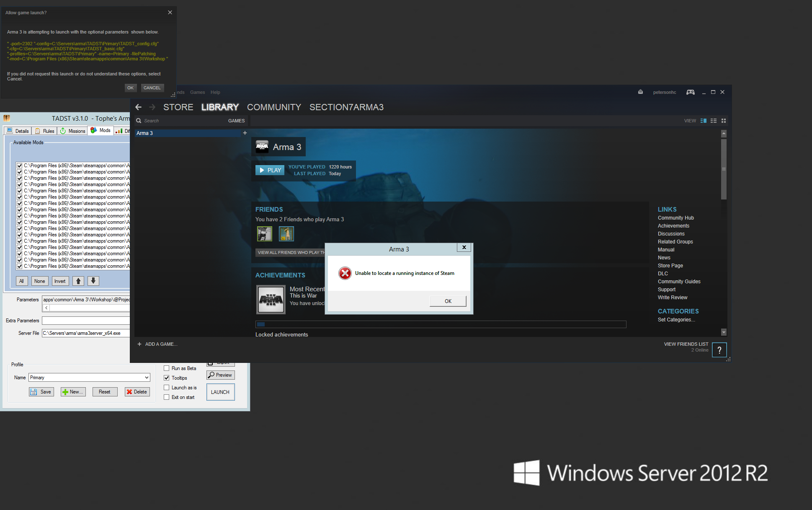Screen dimensions: 812x510
Task: Enable the Run as Beta checkbox
Action: coord(167,368)
